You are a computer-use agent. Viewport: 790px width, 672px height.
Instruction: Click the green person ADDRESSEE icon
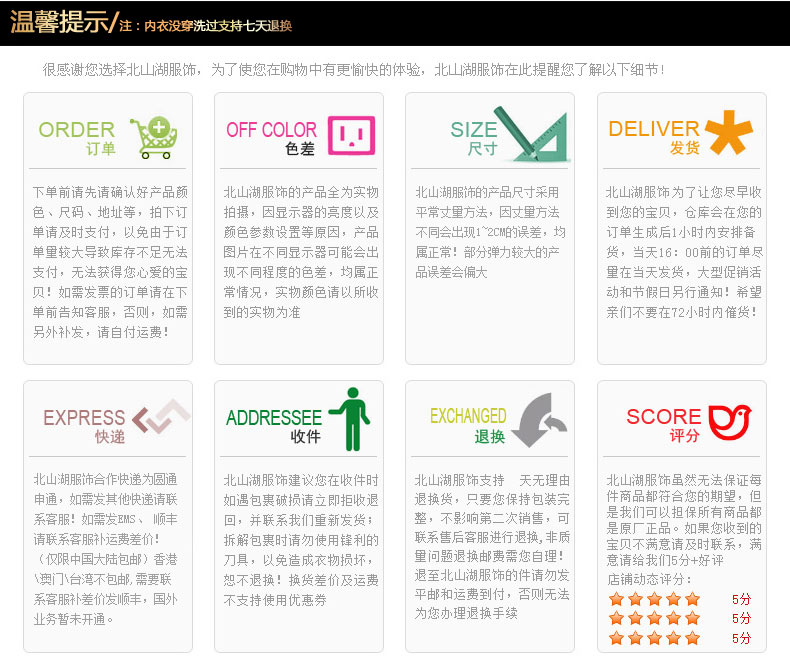pyautogui.click(x=351, y=419)
